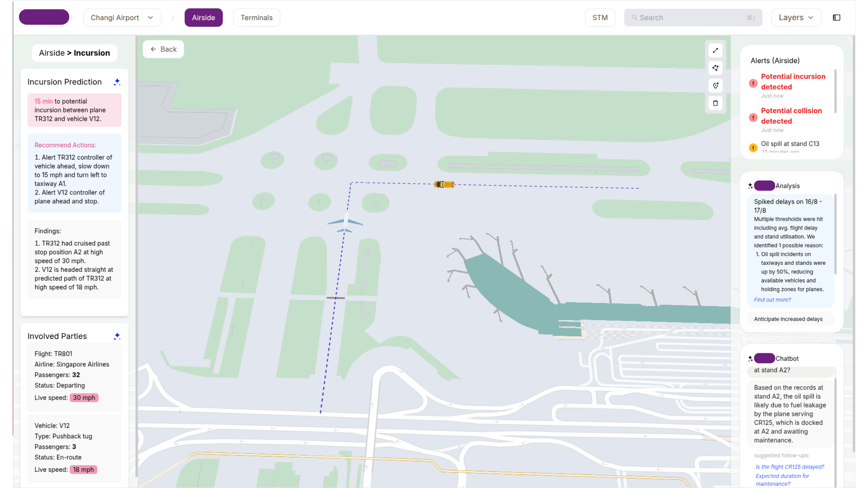
Task: Click the trash delete tool on map
Action: 715,103
